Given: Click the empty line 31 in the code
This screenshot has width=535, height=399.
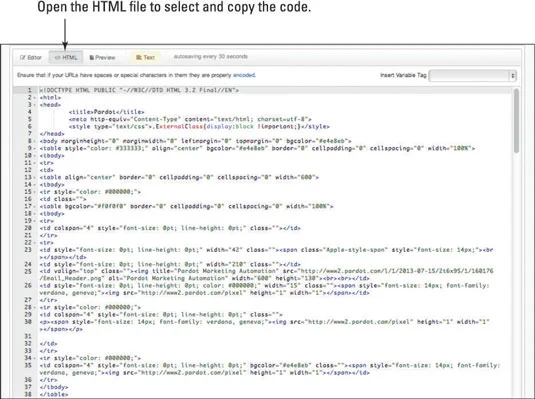Looking at the screenshot, I should click(x=275, y=336).
